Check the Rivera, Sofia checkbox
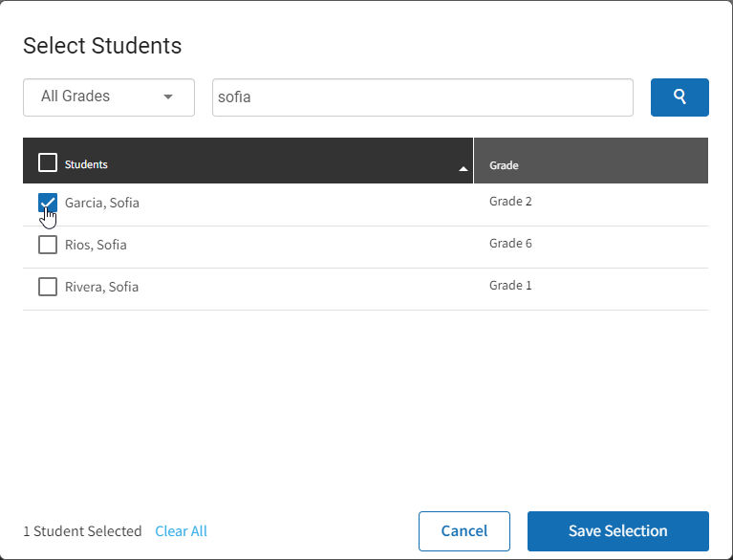733x560 pixels. 48,287
